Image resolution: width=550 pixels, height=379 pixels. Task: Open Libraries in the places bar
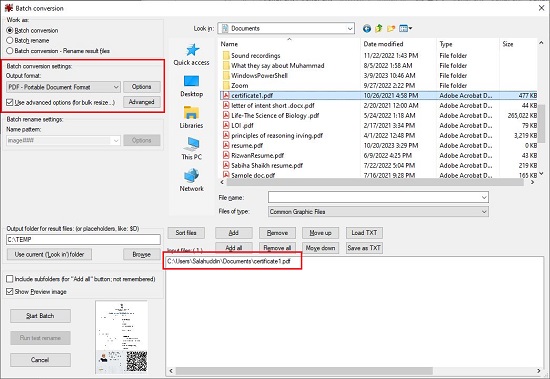point(192,118)
